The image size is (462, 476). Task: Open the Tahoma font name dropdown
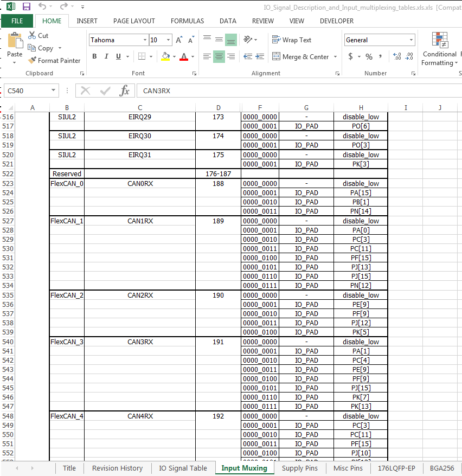[145, 40]
